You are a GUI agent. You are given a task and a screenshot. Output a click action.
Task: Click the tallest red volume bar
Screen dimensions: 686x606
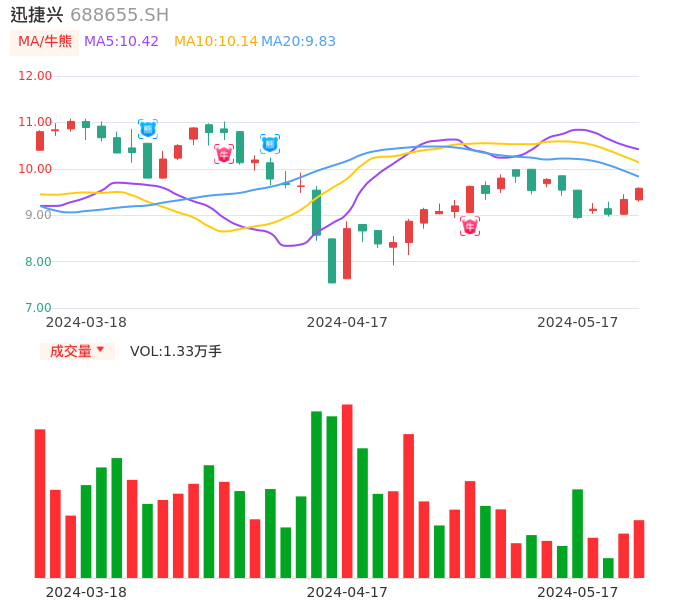(x=347, y=491)
